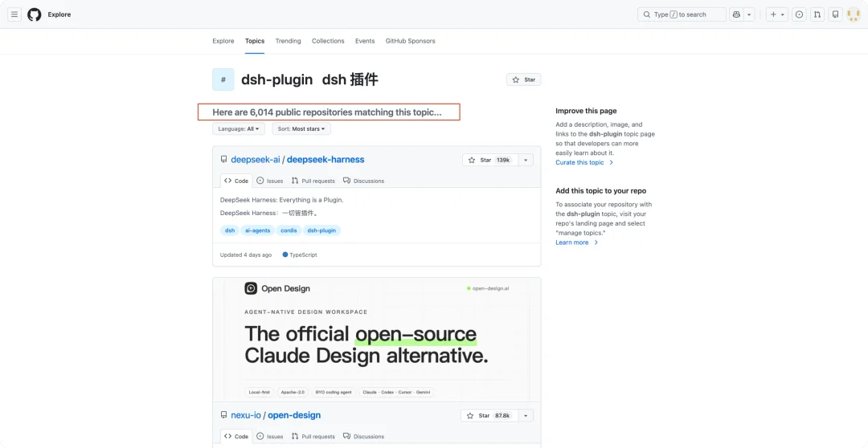Screen dimensions: 868x448
Task: Select the cordis topic tag
Action: pyautogui.click(x=289, y=230)
